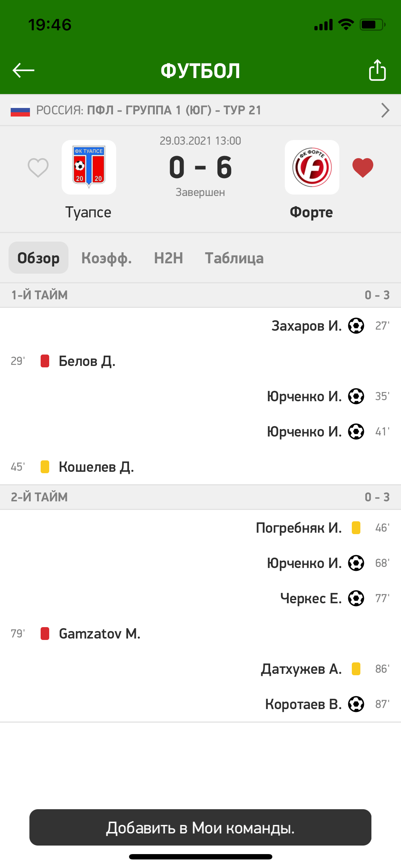Tap goal ball icon for Захаров И.
Screen dimensions: 401x868
click(356, 326)
